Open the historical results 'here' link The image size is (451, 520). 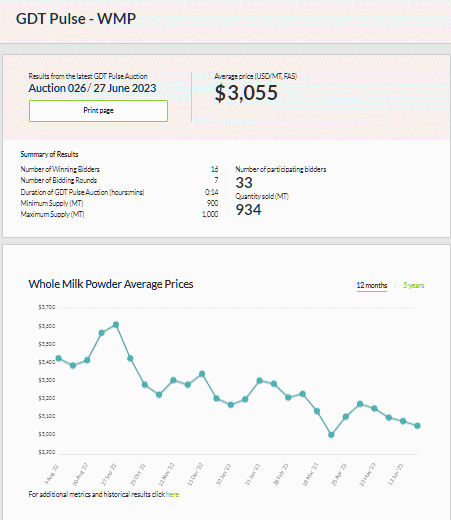coord(172,494)
